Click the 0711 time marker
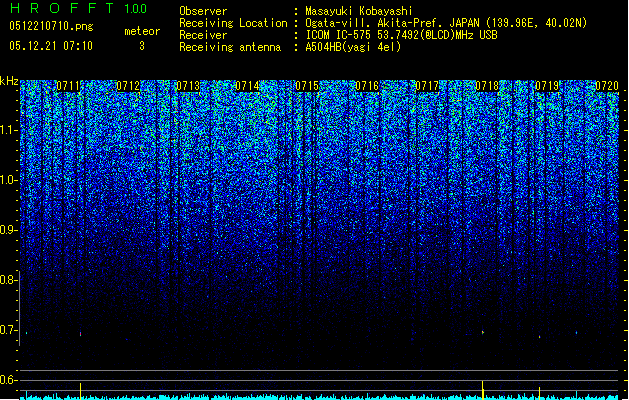This screenshot has width=629, height=400. (68, 86)
